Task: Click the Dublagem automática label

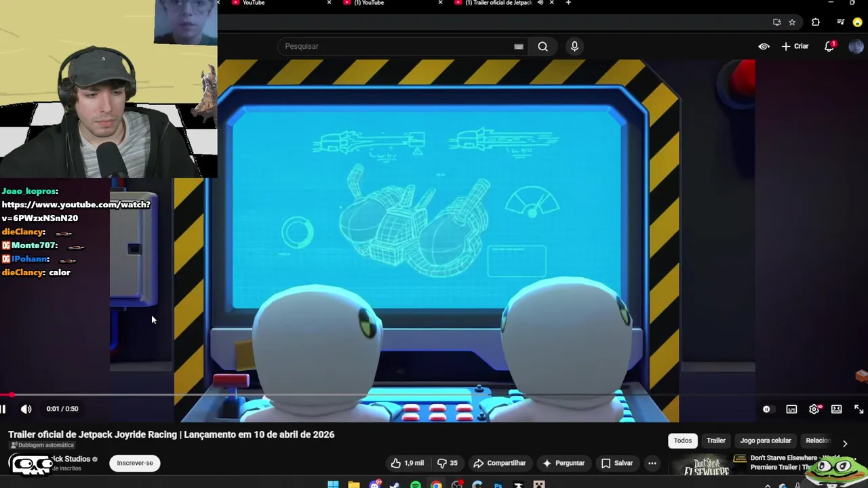Action: click(42, 445)
